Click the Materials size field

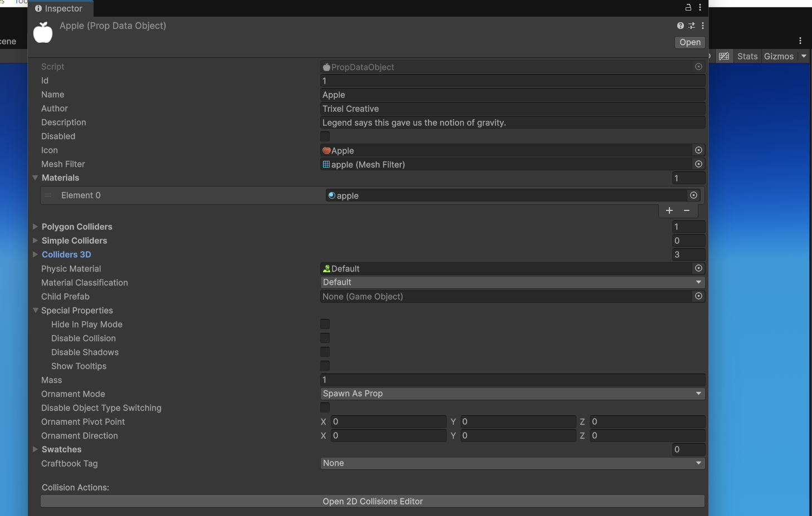point(688,178)
